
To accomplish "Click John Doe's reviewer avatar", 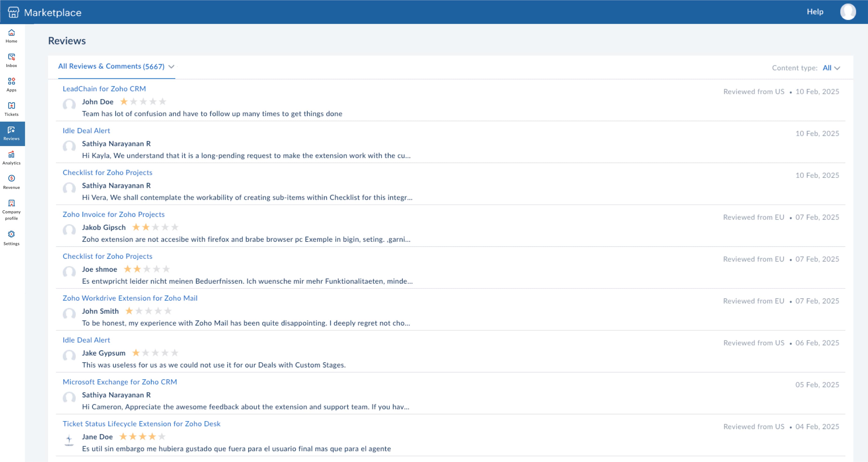I will (x=69, y=105).
